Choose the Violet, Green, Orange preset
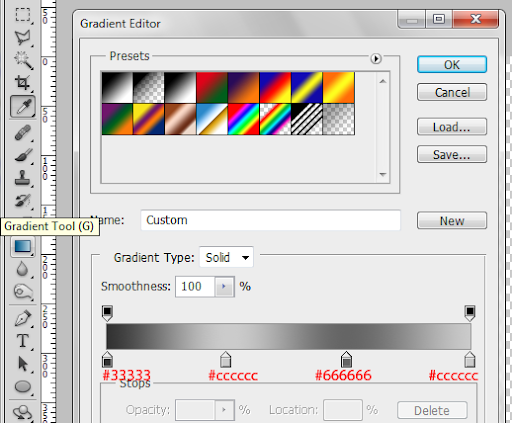This screenshot has height=423, width=512. [x=117, y=119]
